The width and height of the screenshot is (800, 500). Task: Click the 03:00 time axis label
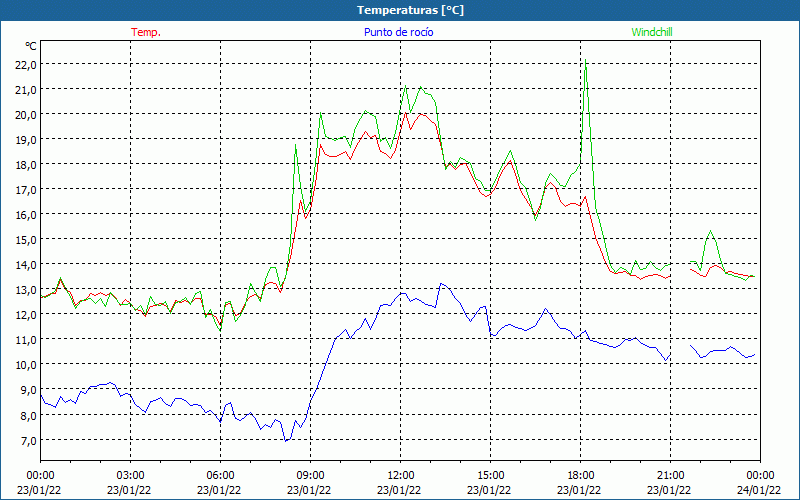tap(130, 475)
